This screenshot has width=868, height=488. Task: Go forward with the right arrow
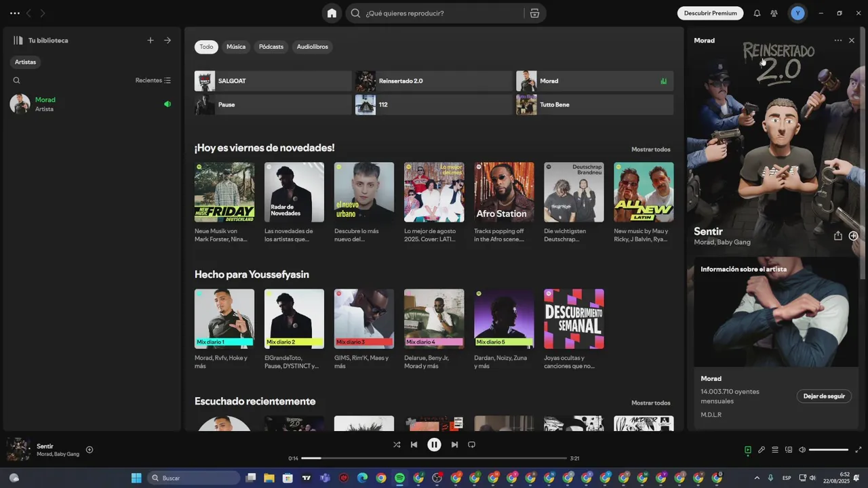tap(43, 13)
